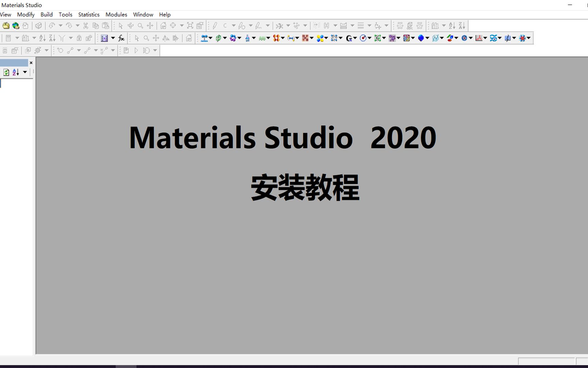The image size is (588, 368).
Task: Refresh the Project Explorer panel
Action: (x=6, y=72)
